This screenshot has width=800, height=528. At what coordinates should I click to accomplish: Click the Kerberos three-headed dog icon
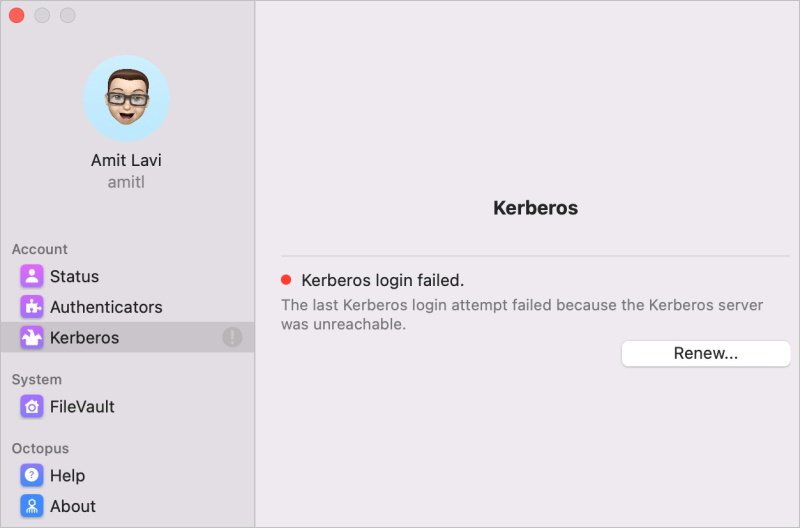[x=32, y=337]
